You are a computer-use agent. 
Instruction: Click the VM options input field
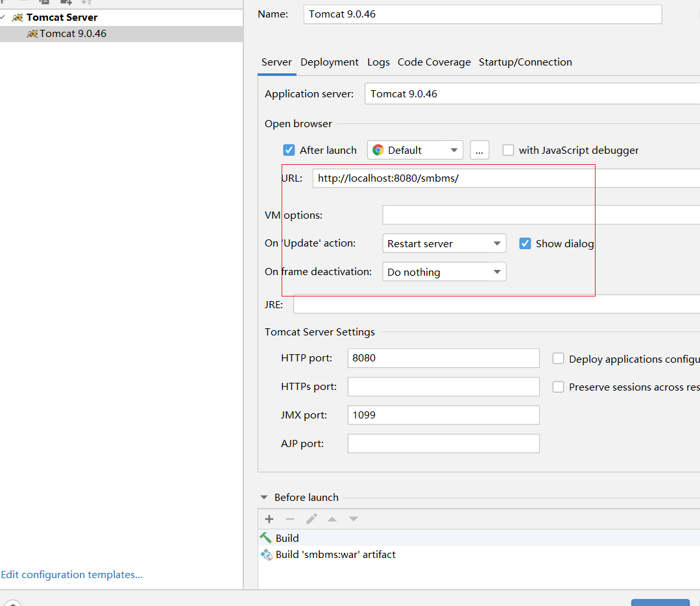tap(541, 215)
